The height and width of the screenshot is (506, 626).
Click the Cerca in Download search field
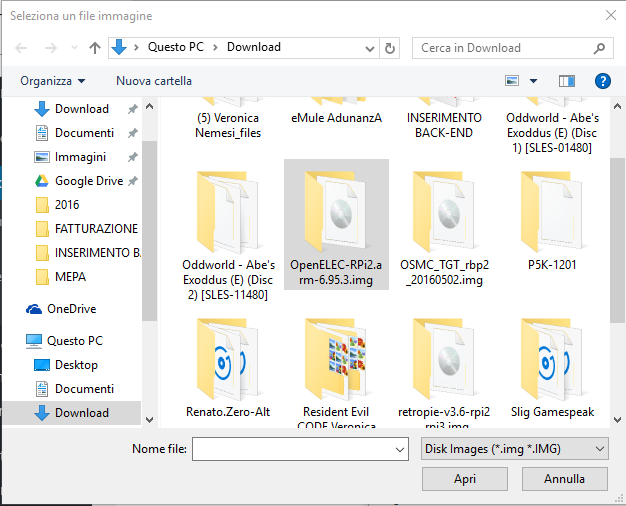tap(503, 48)
